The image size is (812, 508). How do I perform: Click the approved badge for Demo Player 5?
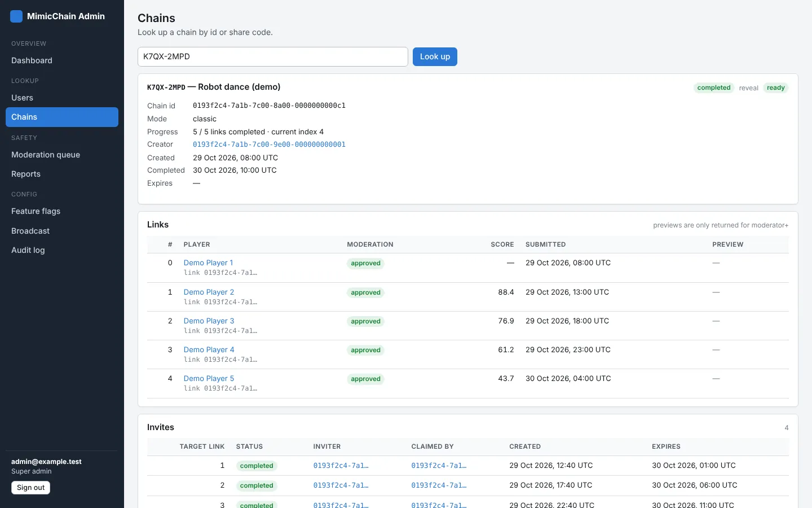tap(365, 379)
